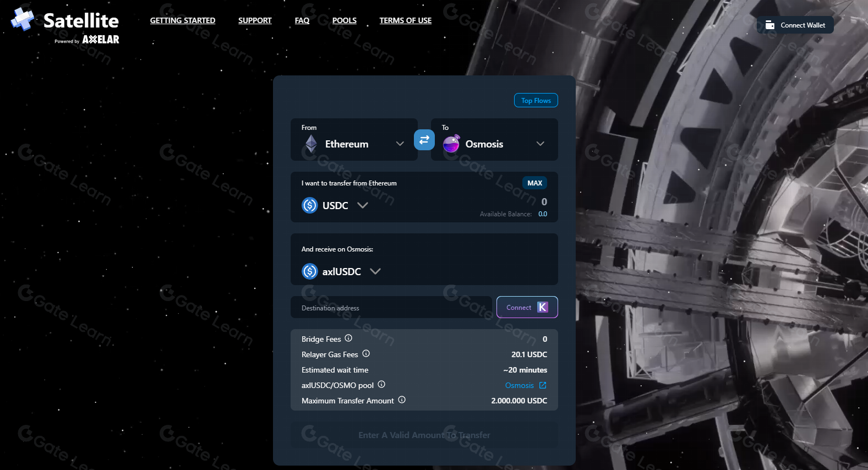Click the Satellite logo icon
The image size is (868, 470).
coord(23,19)
